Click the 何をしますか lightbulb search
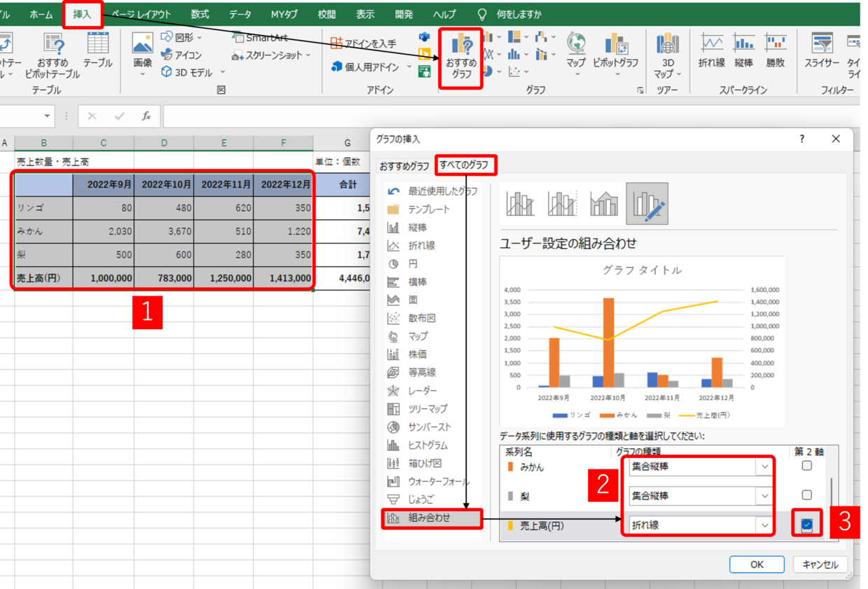This screenshot has height=589, width=868. (510, 14)
